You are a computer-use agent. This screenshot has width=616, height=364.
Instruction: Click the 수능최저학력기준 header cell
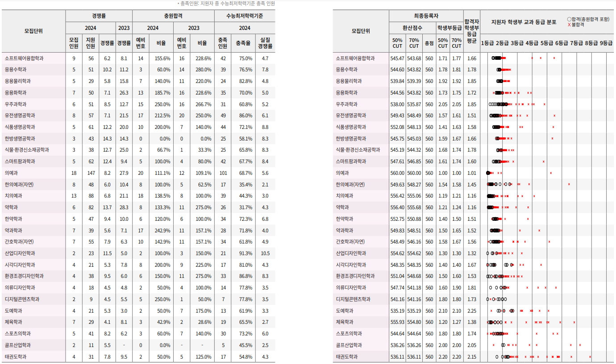[x=245, y=16]
